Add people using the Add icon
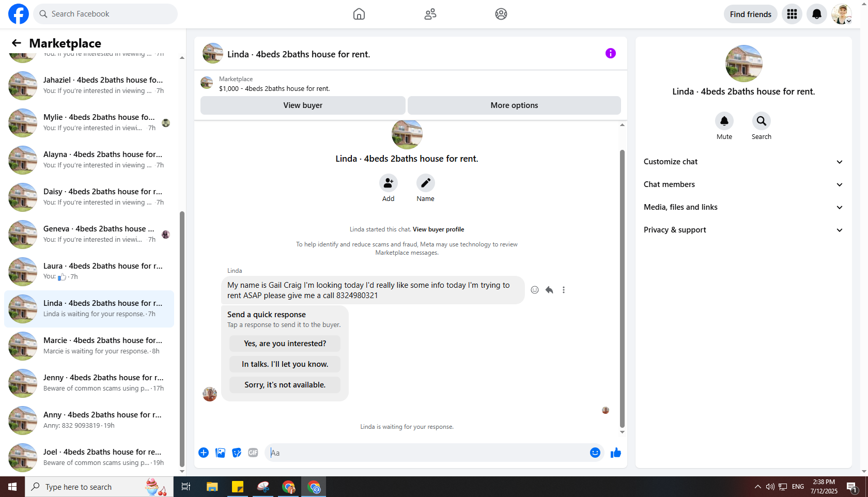 (389, 183)
